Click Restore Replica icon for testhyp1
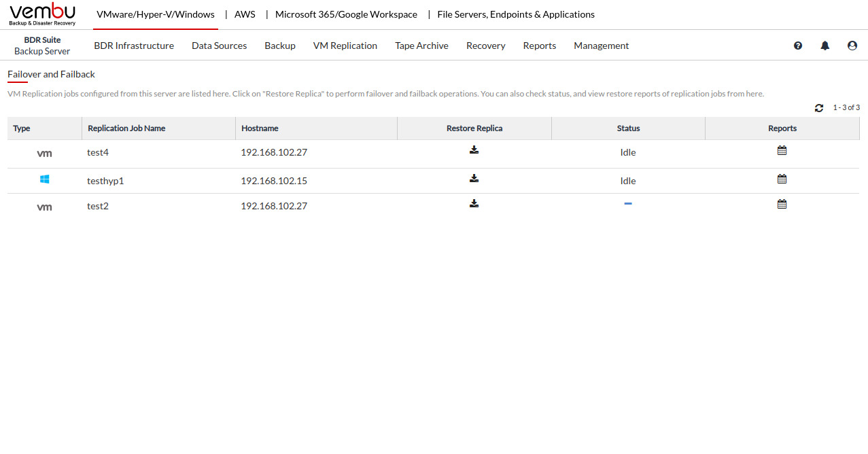The width and height of the screenshot is (868, 454). point(474,179)
